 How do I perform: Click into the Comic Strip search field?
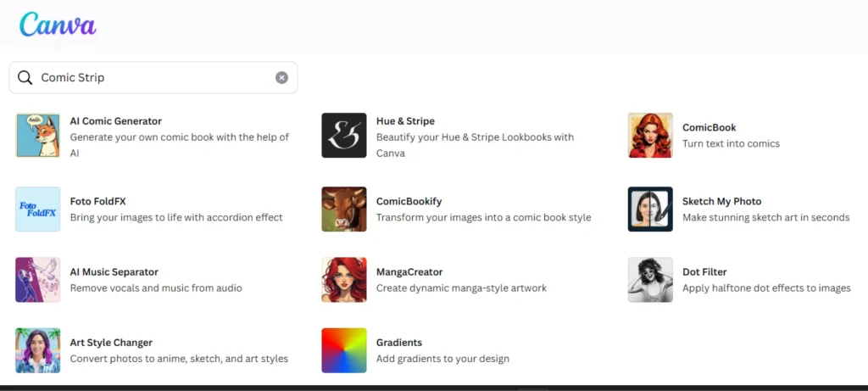tap(153, 78)
